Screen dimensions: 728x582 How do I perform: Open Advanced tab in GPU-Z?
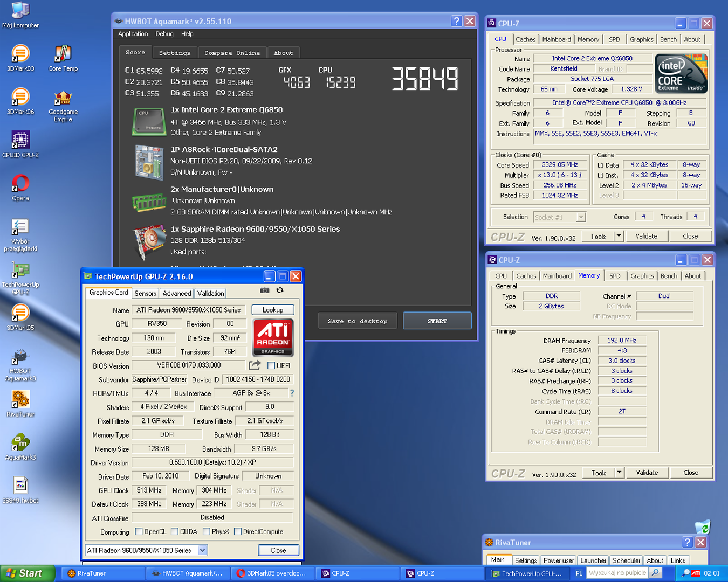pyautogui.click(x=177, y=293)
